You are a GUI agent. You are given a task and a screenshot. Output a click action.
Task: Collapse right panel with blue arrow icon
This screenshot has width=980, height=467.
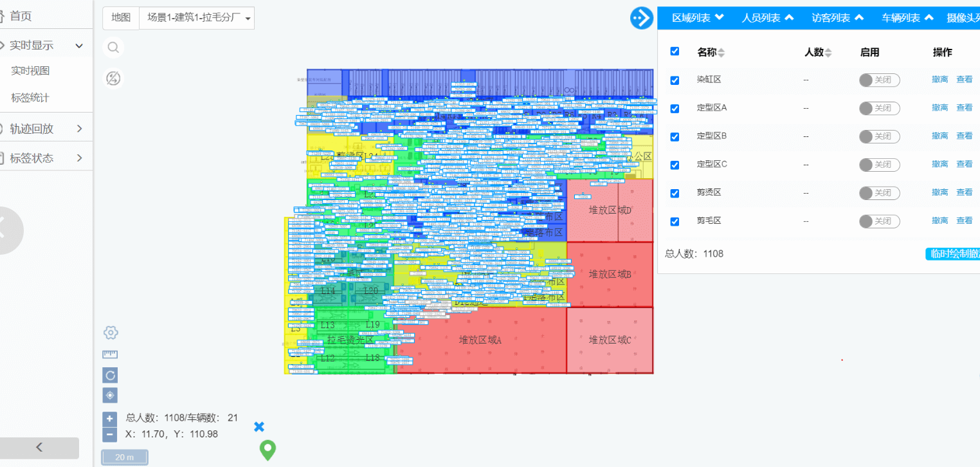pyautogui.click(x=641, y=18)
